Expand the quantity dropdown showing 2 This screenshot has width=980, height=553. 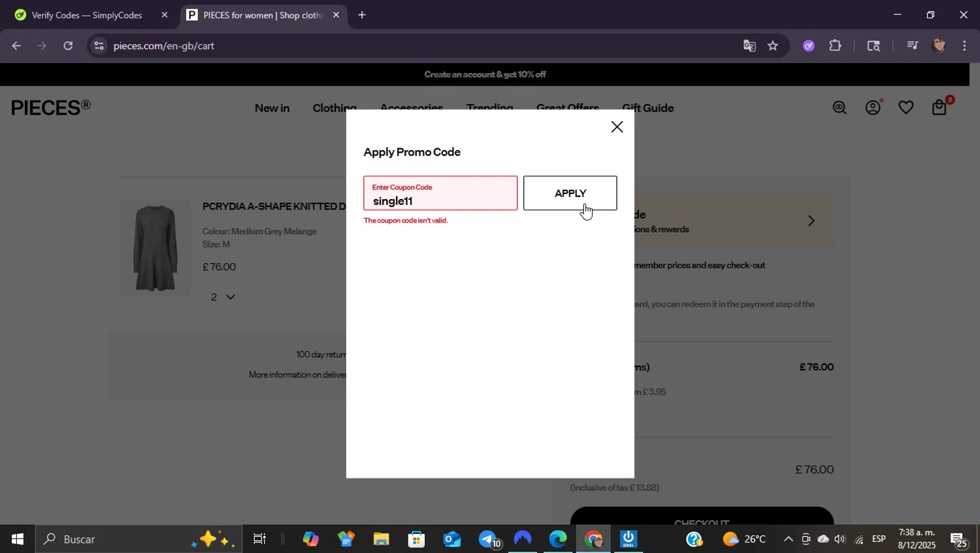(223, 297)
